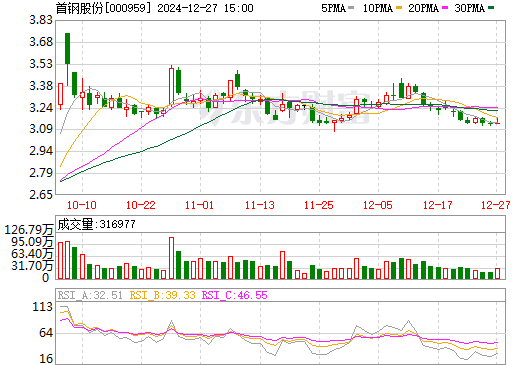Viewport: 520px width, 365px height.
Task: Click the magenta 20PMA color marker
Action: click(x=445, y=8)
